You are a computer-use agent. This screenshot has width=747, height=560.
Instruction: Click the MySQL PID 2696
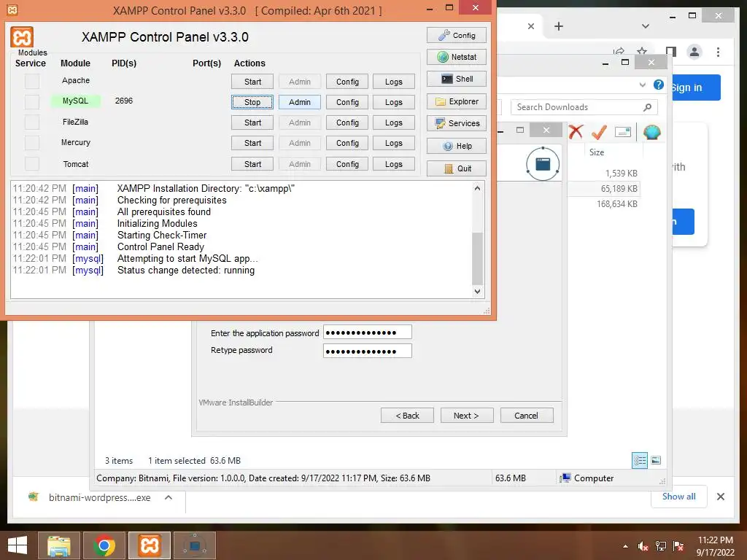coord(124,101)
